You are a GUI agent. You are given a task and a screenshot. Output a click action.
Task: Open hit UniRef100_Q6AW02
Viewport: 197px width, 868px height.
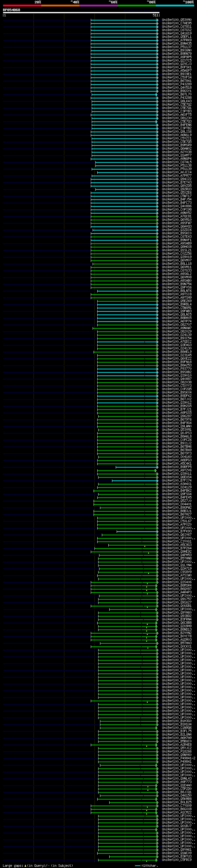176,148
